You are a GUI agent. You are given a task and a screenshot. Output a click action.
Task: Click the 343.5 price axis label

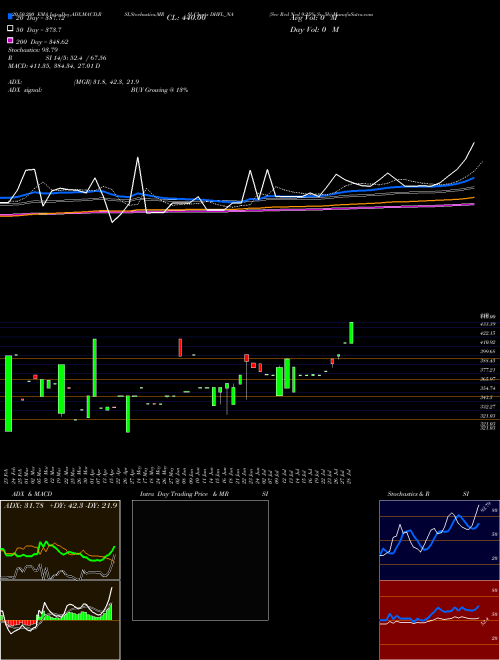tap(487, 397)
